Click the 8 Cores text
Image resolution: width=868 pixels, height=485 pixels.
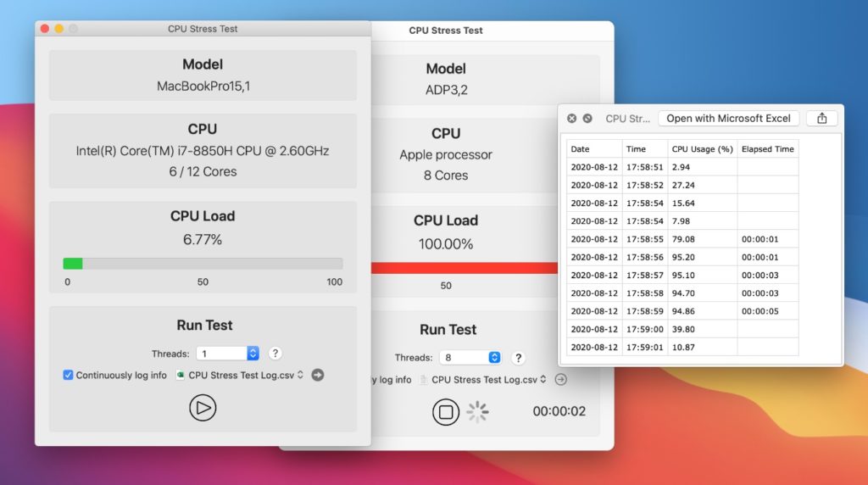(x=446, y=176)
